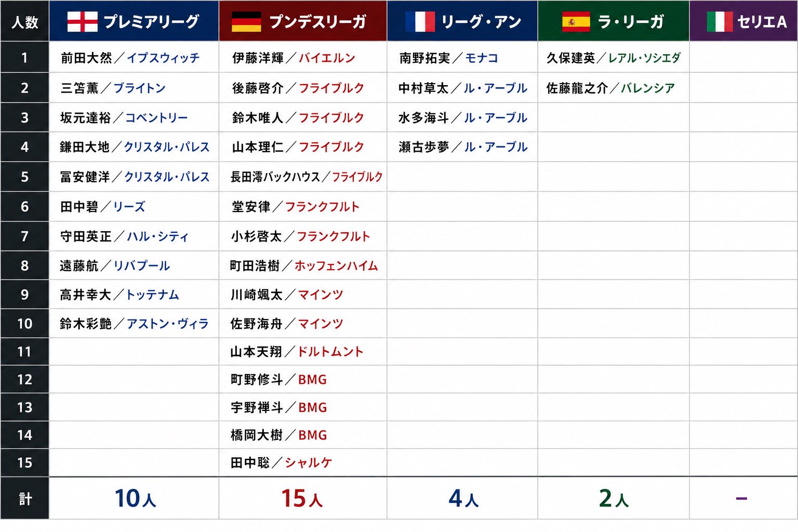Click 遠藤航／リバプール entry
Image resolution: width=798 pixels, height=532 pixels.
(115, 265)
